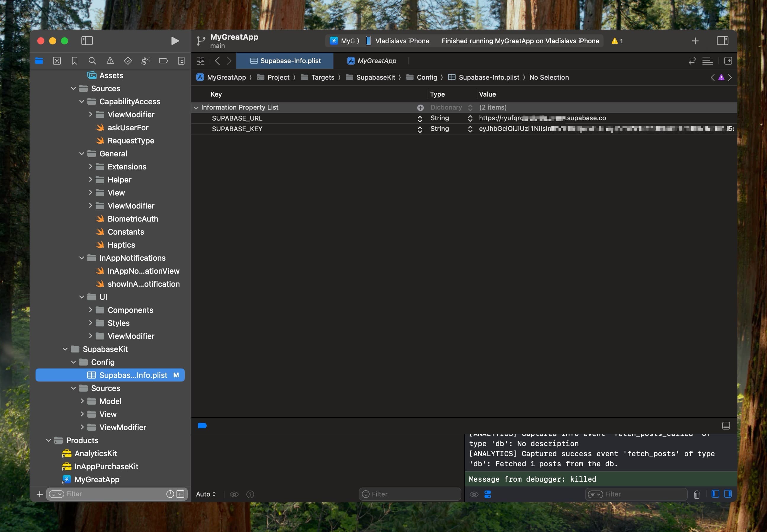Toggle source-control status filter in navigator
This screenshot has width=767, height=532.
(x=180, y=494)
